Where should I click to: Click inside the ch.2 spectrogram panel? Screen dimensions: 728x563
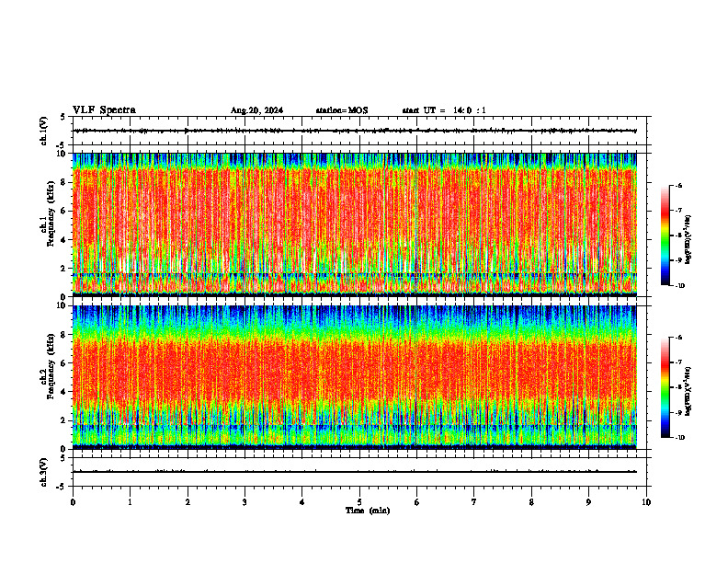point(355,377)
